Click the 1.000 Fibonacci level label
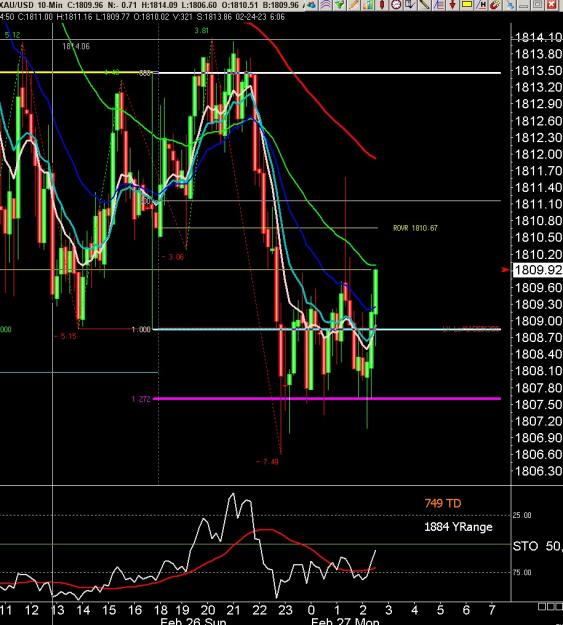The width and height of the screenshot is (563, 625). coord(141,330)
